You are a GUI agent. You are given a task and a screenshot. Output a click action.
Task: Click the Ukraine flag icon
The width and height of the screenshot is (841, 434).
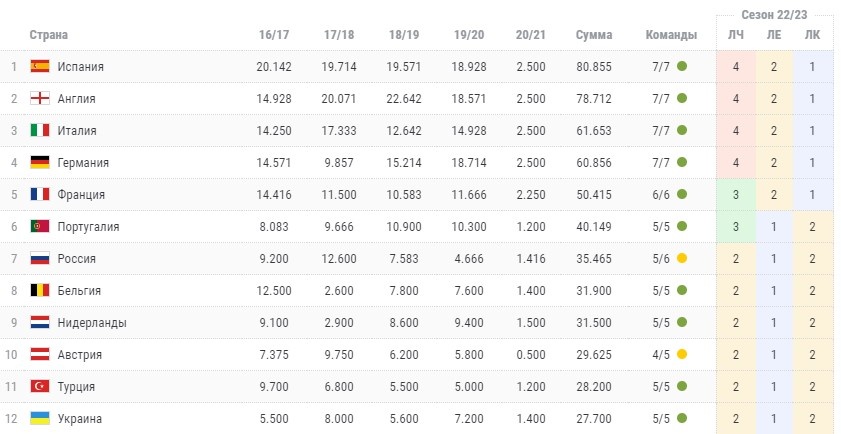click(40, 418)
